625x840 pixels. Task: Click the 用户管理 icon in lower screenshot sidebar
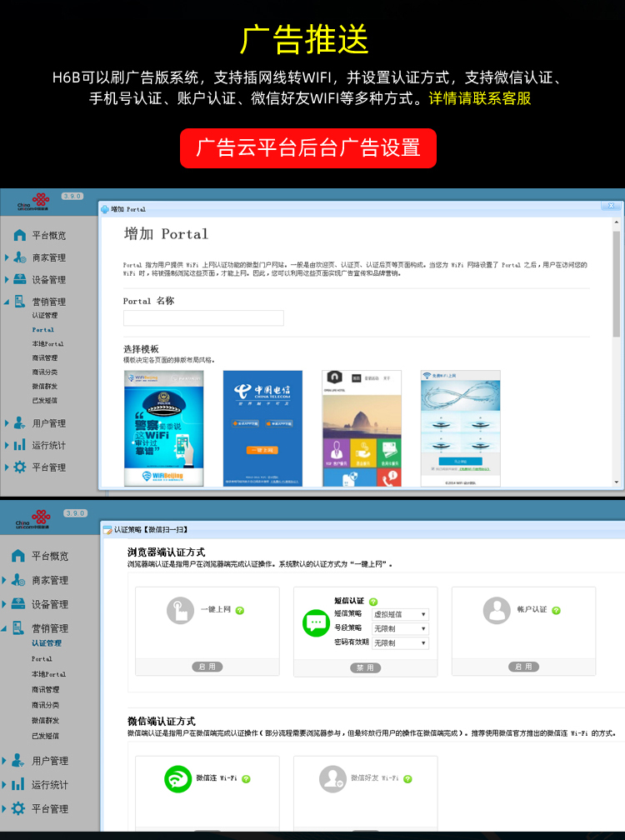pyautogui.click(x=18, y=760)
